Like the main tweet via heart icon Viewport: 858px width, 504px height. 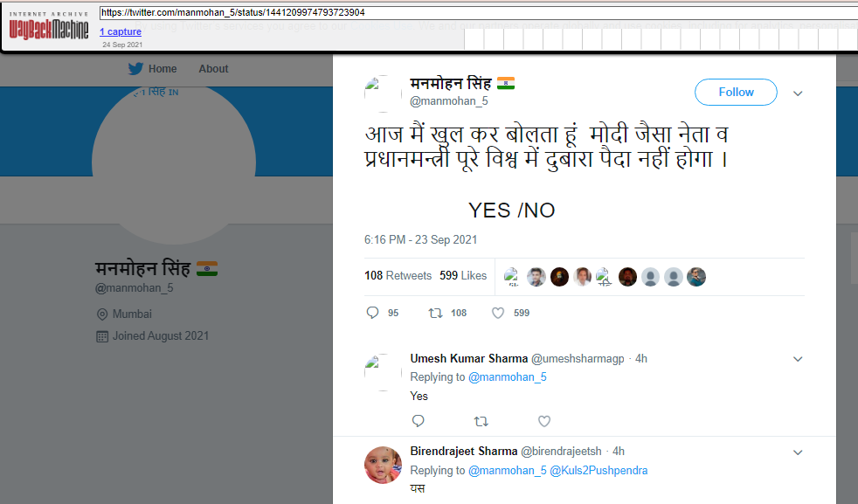[x=498, y=313]
